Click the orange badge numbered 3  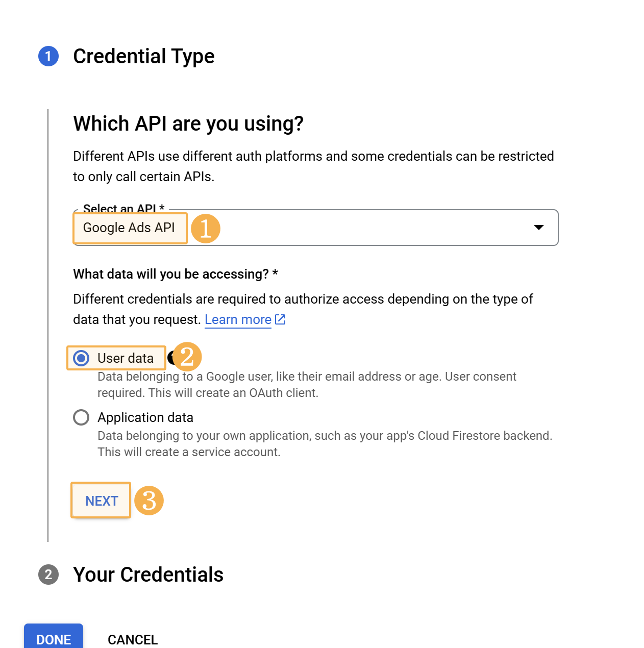pyautogui.click(x=149, y=501)
